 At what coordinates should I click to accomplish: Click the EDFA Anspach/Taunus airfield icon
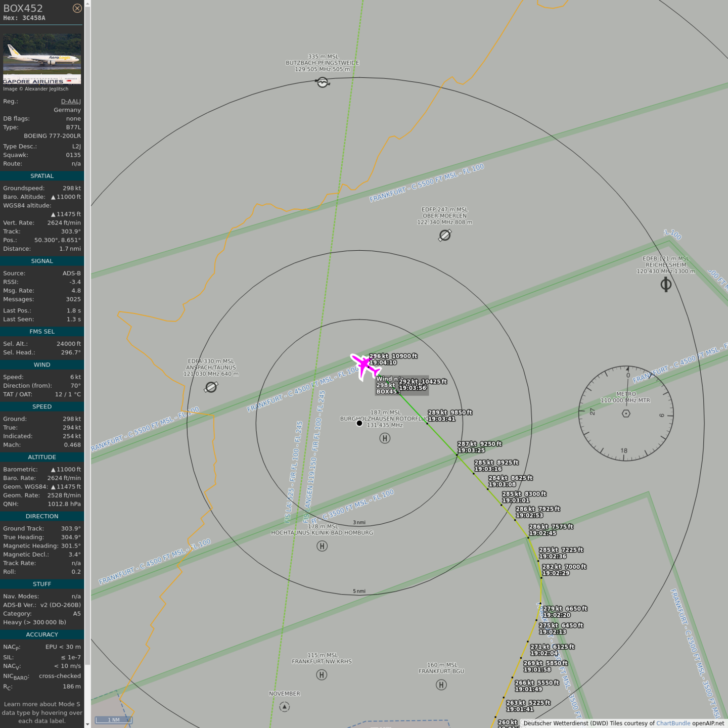click(211, 387)
